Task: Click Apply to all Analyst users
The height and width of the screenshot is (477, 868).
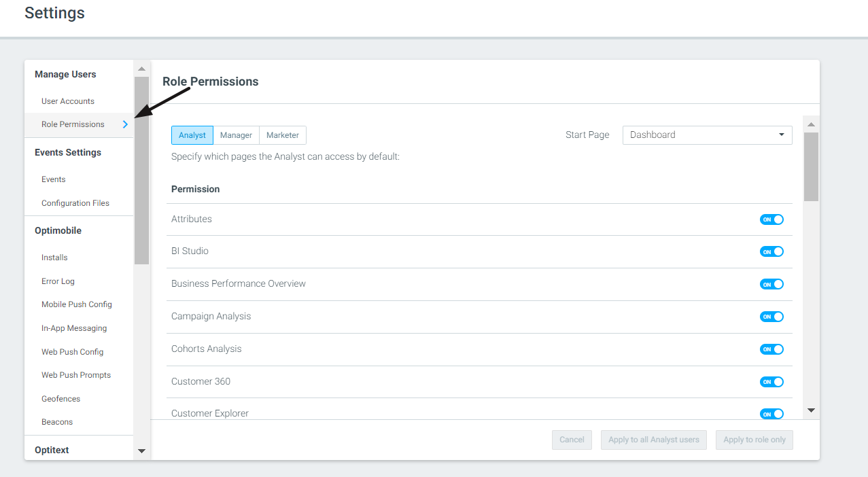Action: point(654,440)
